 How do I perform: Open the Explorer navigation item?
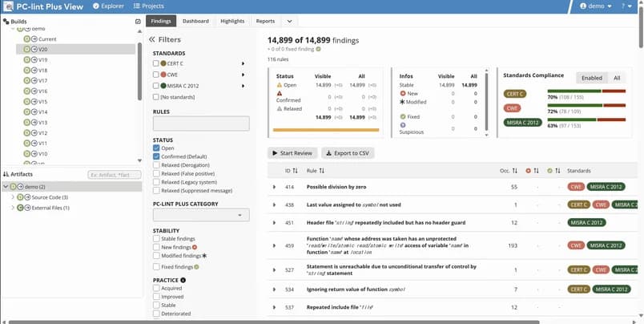108,6
